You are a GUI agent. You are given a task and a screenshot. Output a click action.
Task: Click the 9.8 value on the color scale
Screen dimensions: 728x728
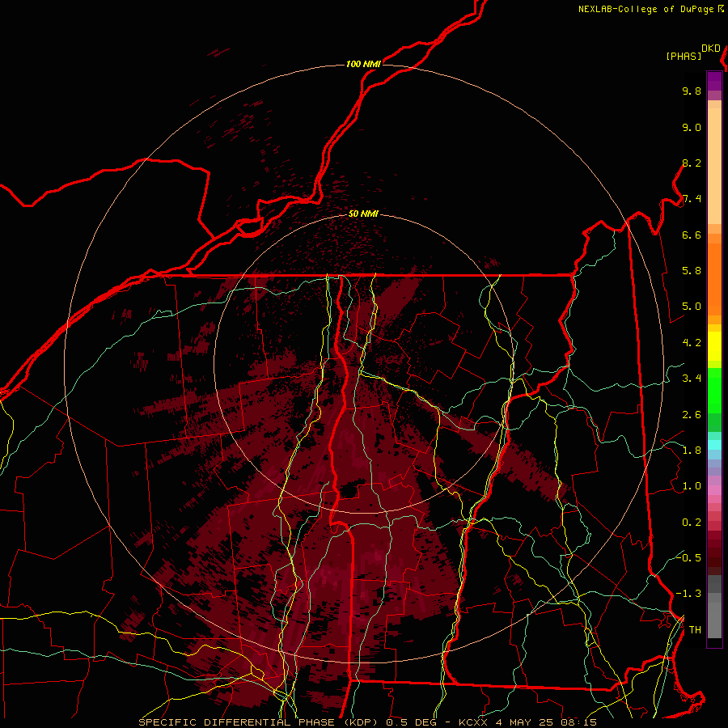pos(692,91)
